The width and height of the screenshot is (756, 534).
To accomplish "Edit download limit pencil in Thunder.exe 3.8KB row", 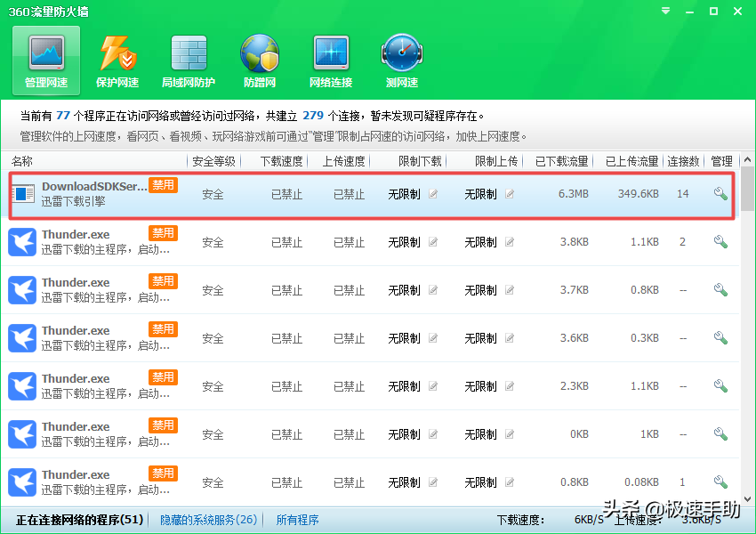I will click(433, 242).
